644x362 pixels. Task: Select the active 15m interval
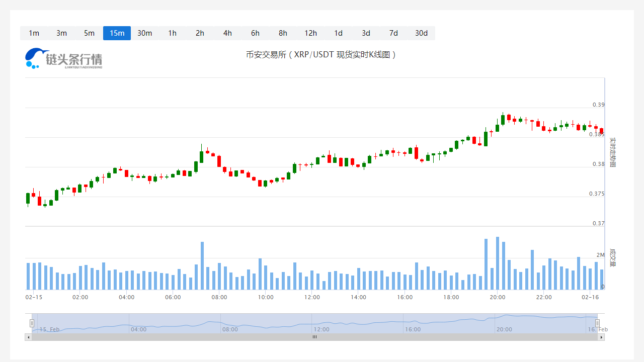(117, 33)
